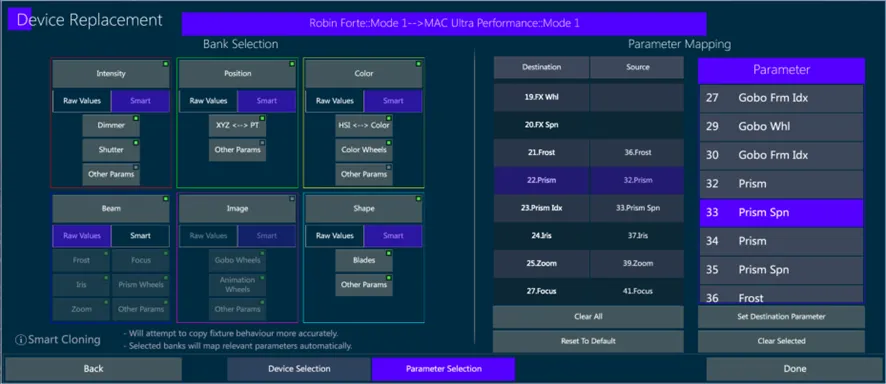Click source cell 36.Frost
The width and height of the screenshot is (886, 384).
click(x=637, y=152)
